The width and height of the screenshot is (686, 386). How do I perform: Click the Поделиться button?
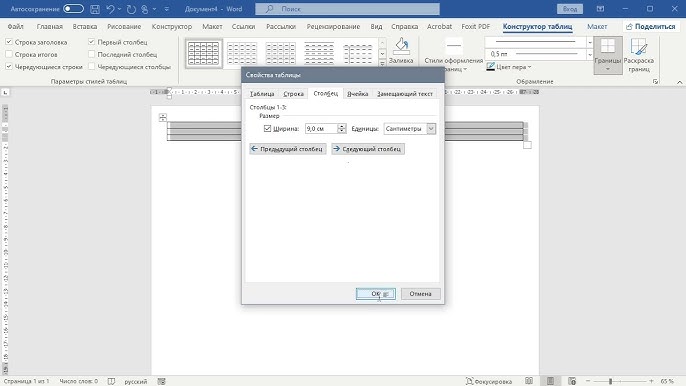pyautogui.click(x=650, y=26)
